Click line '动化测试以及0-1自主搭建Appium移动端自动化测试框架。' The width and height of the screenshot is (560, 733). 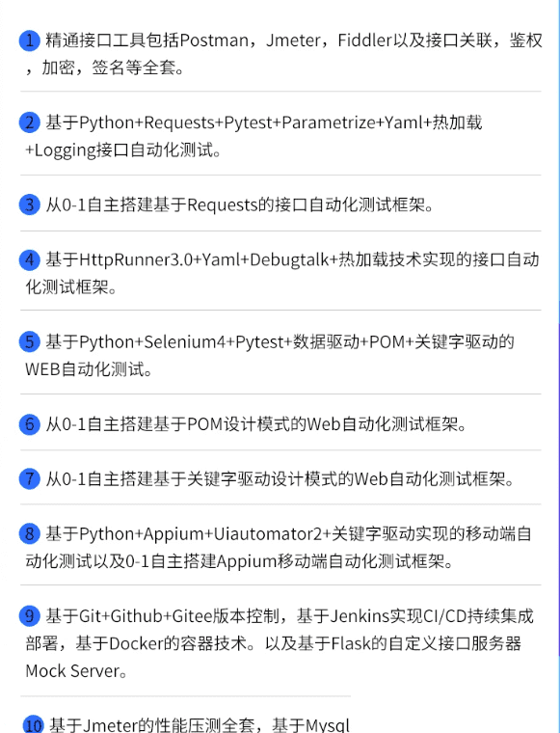[x=240, y=561]
